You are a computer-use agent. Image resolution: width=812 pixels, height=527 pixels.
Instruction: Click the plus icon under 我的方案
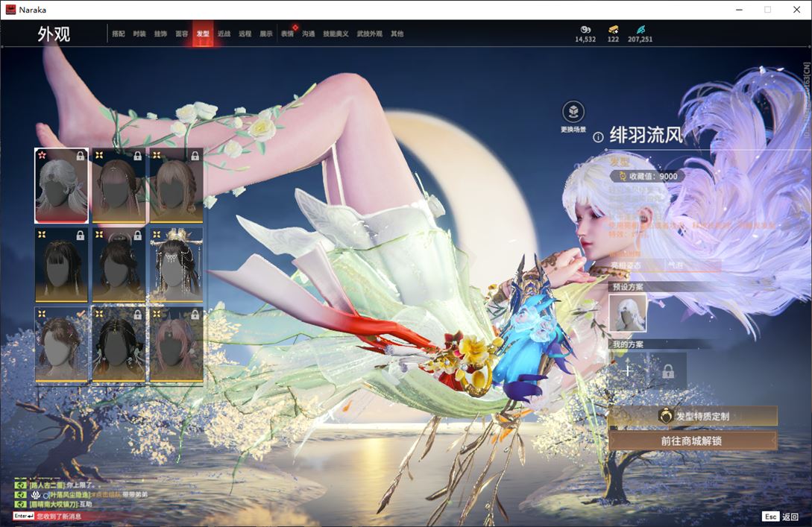click(628, 370)
